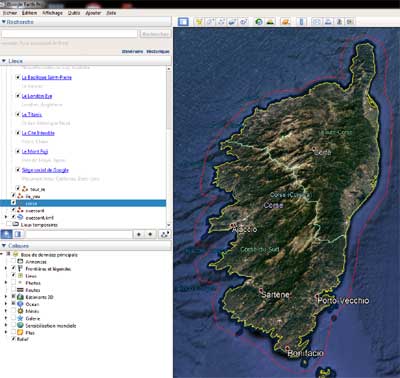
Task: Toggle sunlight across the landscape icon
Action: [270, 22]
